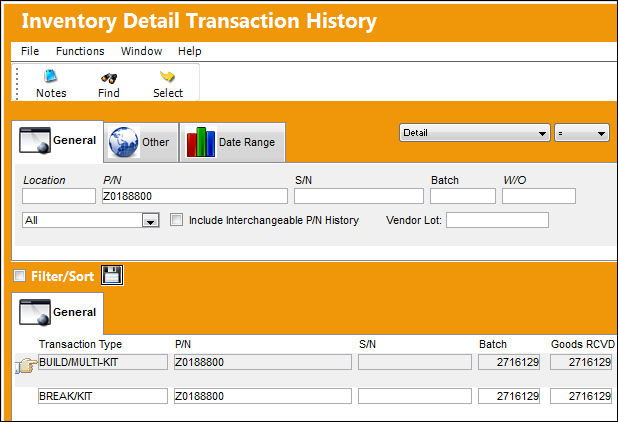Click the Select arrow icon
This screenshot has height=422, width=618.
point(168,76)
